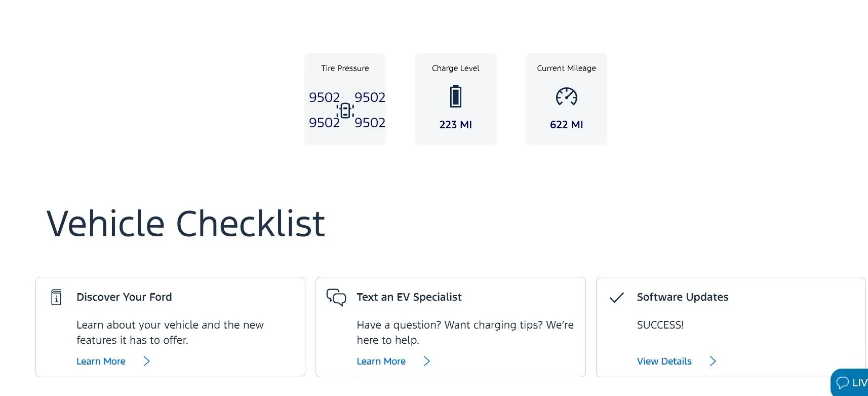Expand the arrow next to EV Specialist Learn More
The width and height of the screenshot is (868, 396).
click(x=427, y=361)
